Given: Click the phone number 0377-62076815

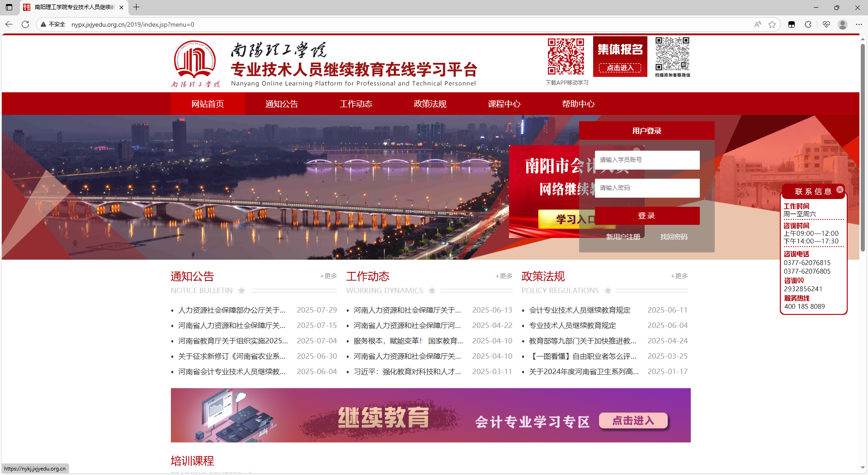Looking at the screenshot, I should pyautogui.click(x=807, y=262).
